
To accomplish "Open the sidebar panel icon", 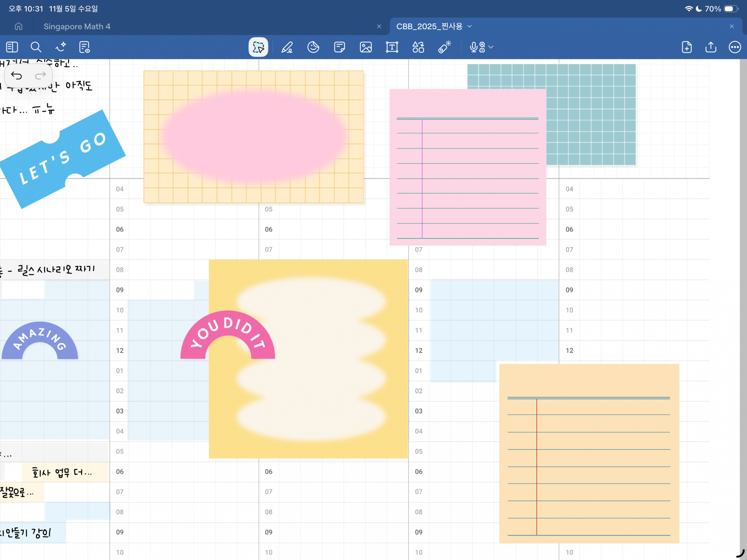I will [x=12, y=47].
